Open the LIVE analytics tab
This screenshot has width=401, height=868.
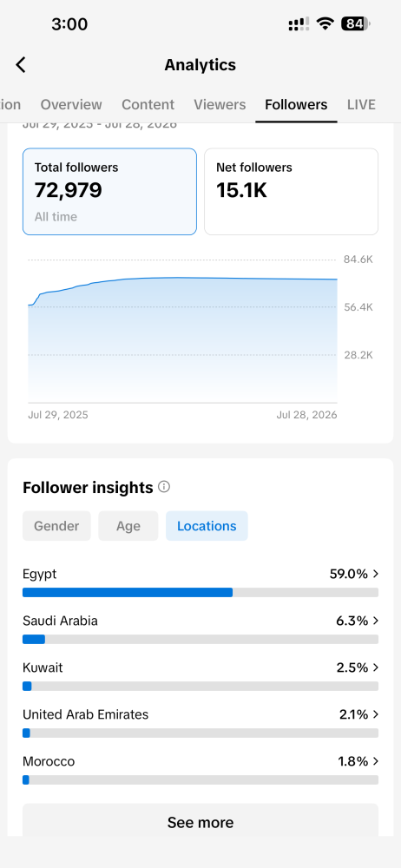[361, 105]
